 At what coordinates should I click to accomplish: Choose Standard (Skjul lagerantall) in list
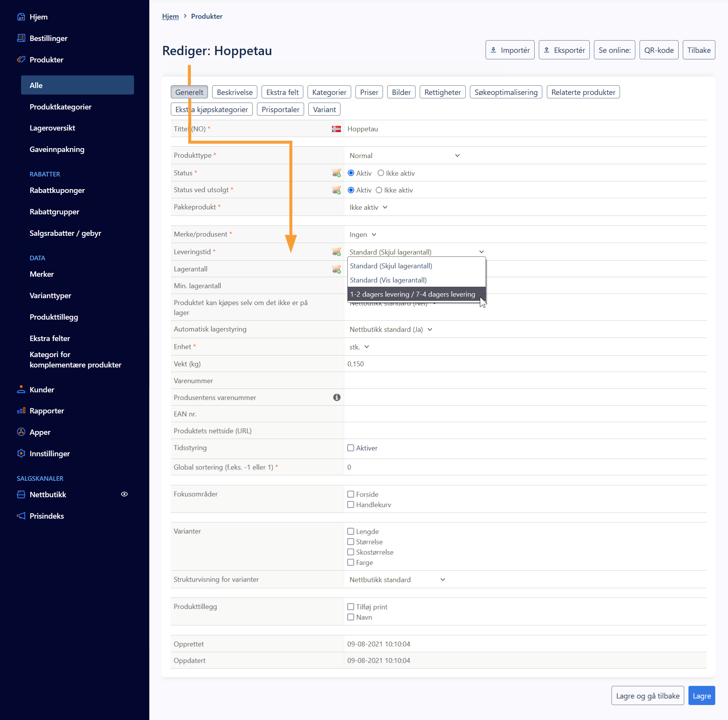[417, 266]
